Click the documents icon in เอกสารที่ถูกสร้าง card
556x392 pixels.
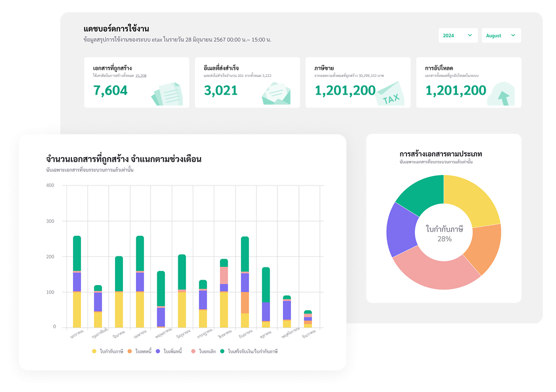click(167, 93)
